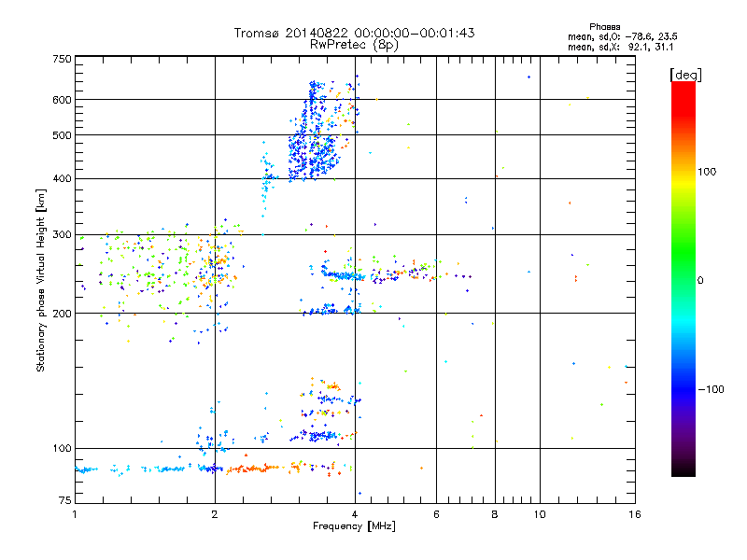The height and width of the screenshot is (560, 747).
Task: Click the x-axis '4' tick label
Action: point(355,514)
